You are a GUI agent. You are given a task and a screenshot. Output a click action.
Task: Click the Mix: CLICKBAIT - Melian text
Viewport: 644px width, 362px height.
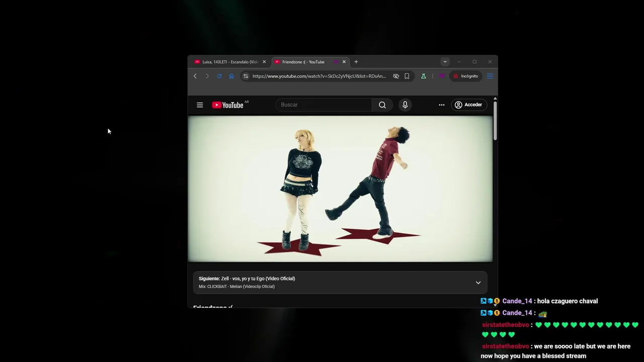236,287
